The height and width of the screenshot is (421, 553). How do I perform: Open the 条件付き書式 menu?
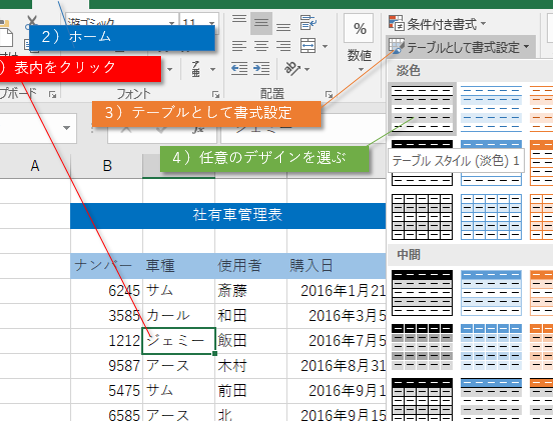click(437, 24)
